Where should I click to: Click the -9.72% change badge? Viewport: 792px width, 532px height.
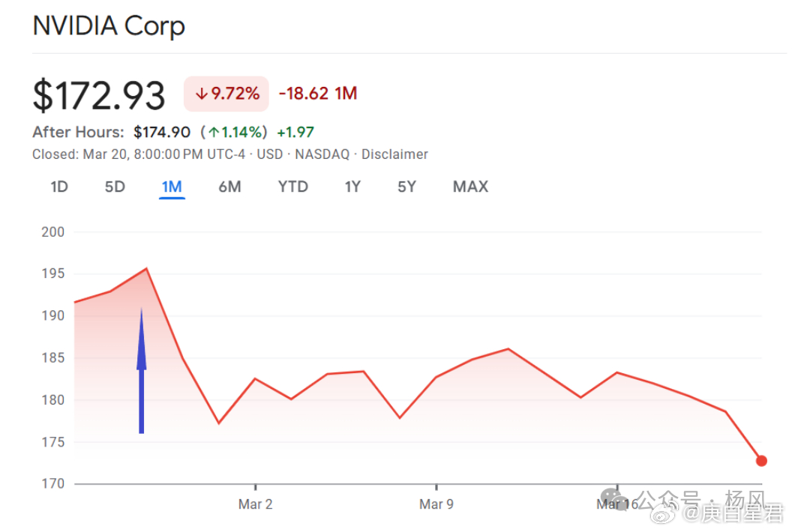pyautogui.click(x=226, y=94)
